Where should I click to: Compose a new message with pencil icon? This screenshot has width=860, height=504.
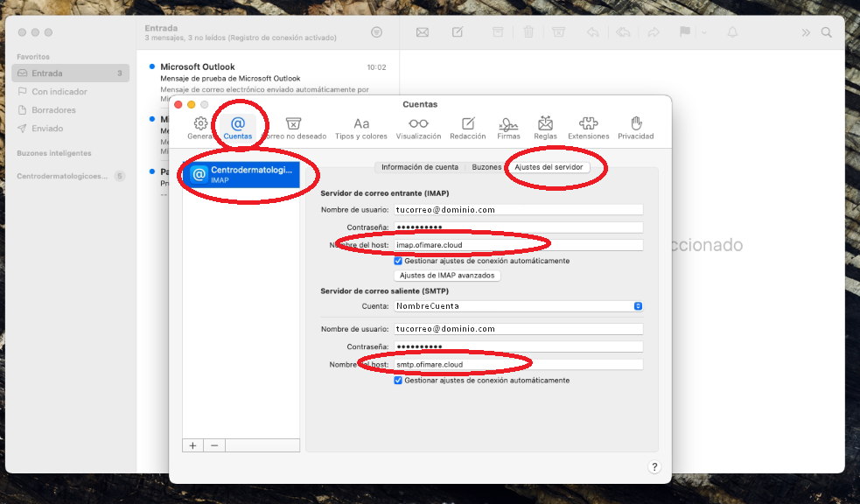coord(458,31)
